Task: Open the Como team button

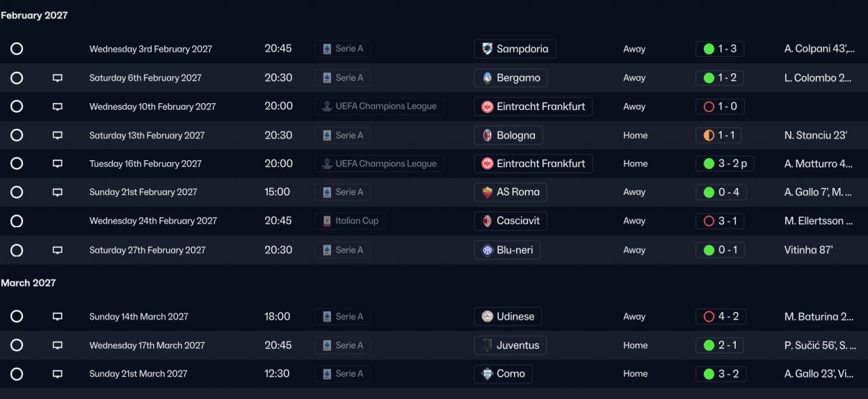Action: (x=503, y=374)
